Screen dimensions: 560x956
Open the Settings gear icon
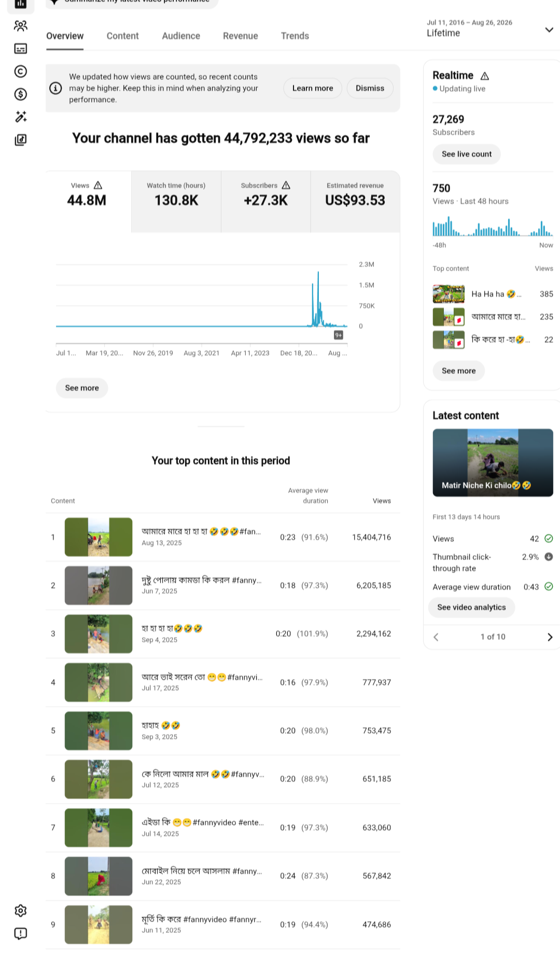click(21, 910)
